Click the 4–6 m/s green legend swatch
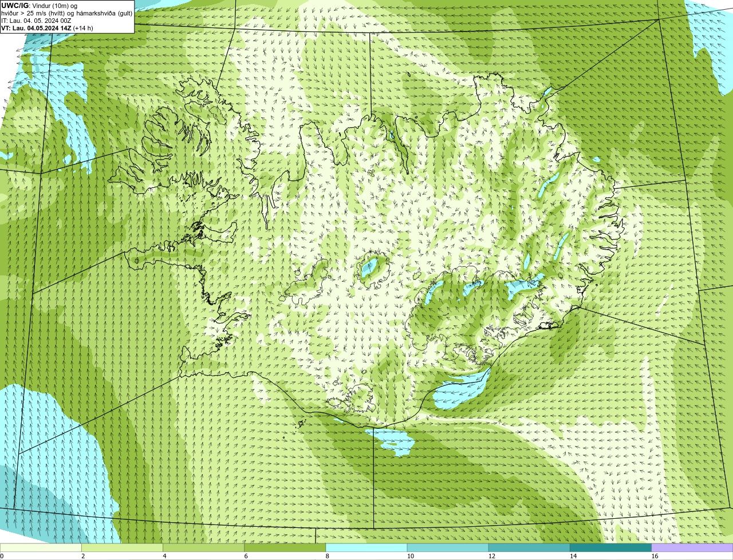 click(x=203, y=548)
